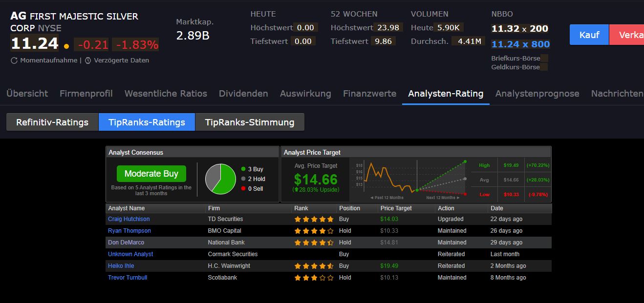Click the Moderate Buy consensus button
This screenshot has width=644, height=303.
point(151,174)
